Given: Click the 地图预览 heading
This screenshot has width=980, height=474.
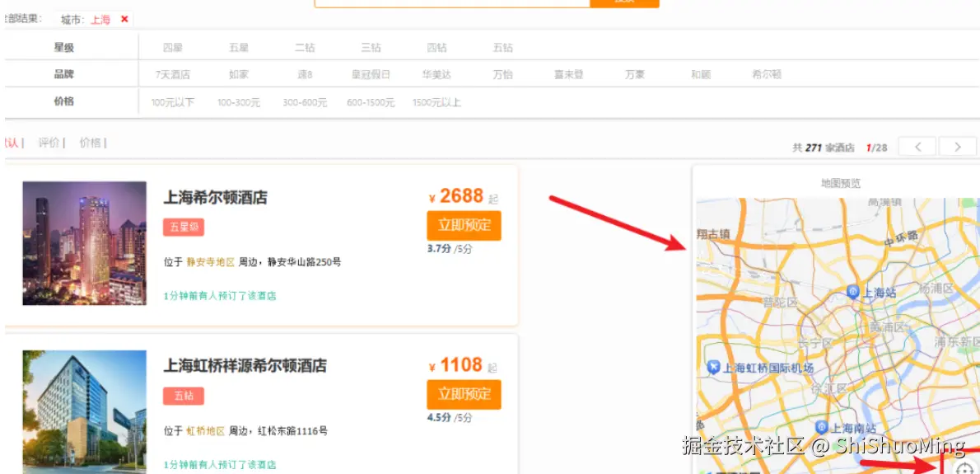Looking at the screenshot, I should pos(841,183).
